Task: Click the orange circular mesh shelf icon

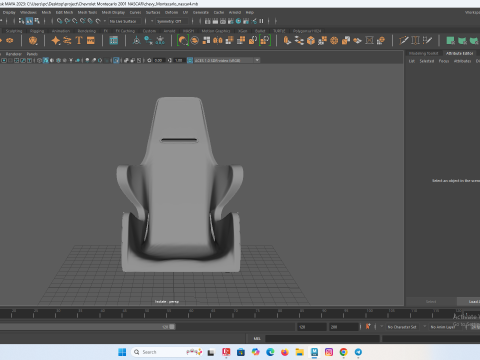Action: click(x=334, y=41)
